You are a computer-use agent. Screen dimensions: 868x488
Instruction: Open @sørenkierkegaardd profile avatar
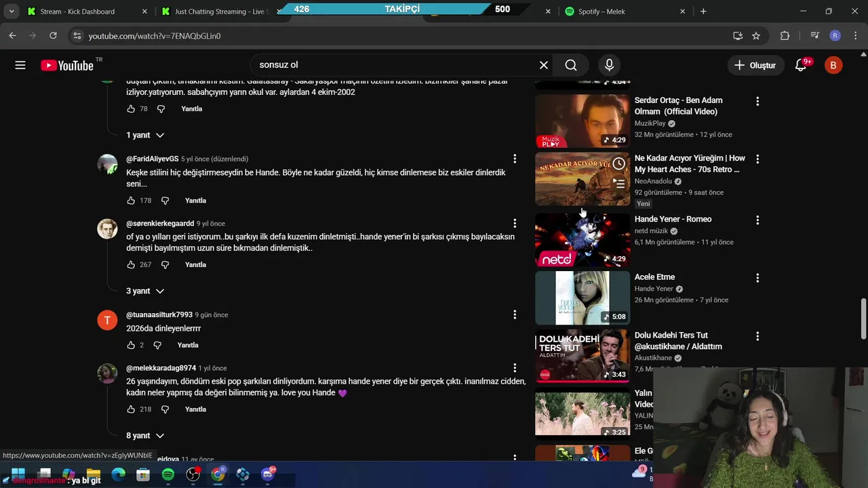[107, 229]
